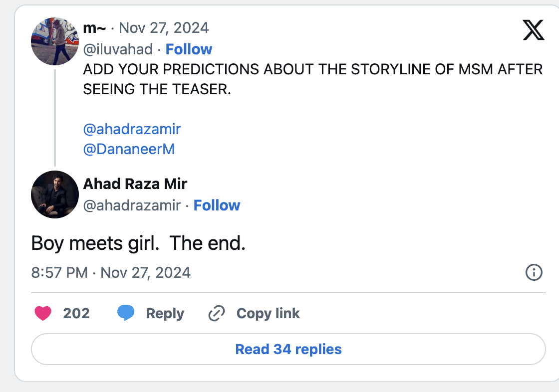Click the Read 34 replies button
The height and width of the screenshot is (392, 559).
click(x=288, y=349)
